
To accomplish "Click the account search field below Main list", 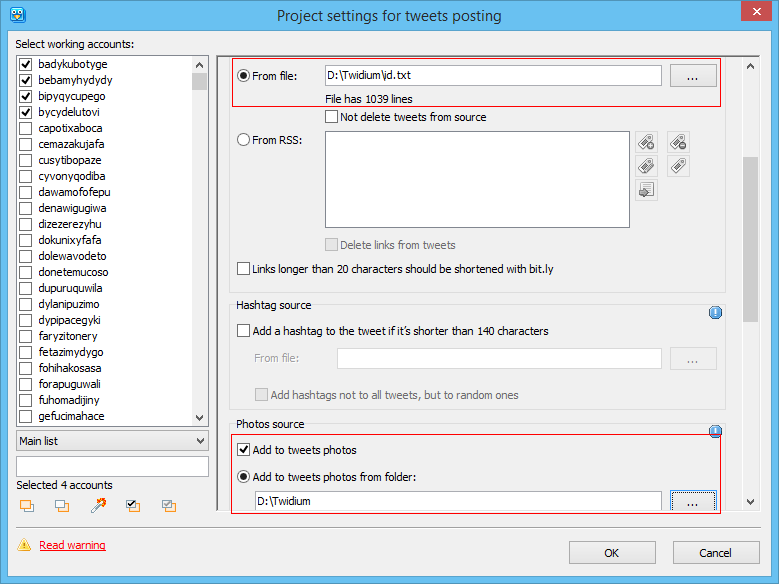I will pos(112,467).
